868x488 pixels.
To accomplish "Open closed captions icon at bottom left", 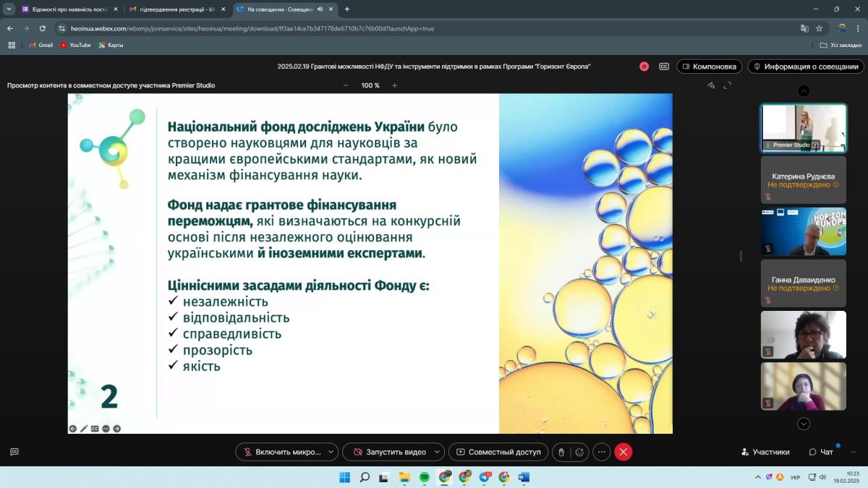I will [x=14, y=452].
